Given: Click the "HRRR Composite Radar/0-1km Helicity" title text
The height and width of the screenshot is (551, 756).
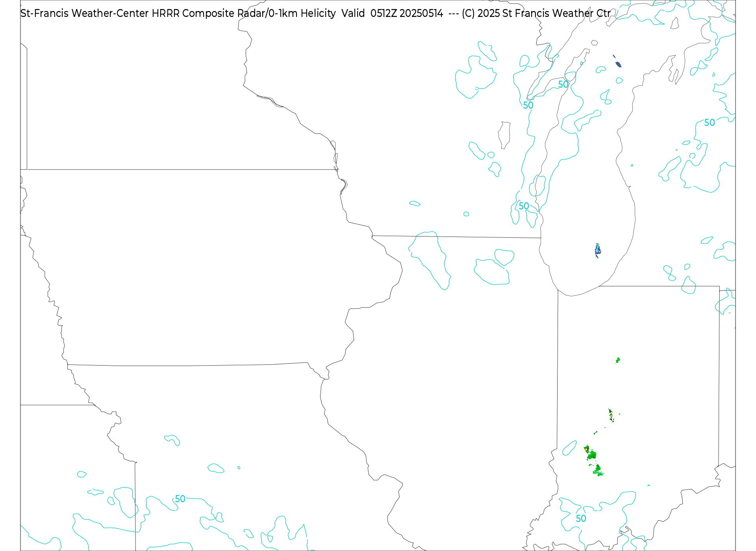Looking at the screenshot, I should [244, 13].
